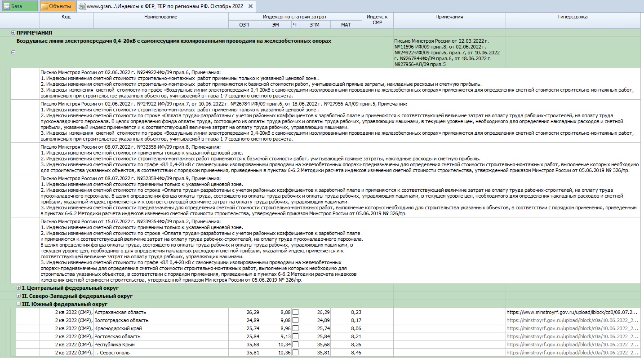Toggle the Ч checkbox for Астраханская область
644x358 pixels.
[x=295, y=312]
